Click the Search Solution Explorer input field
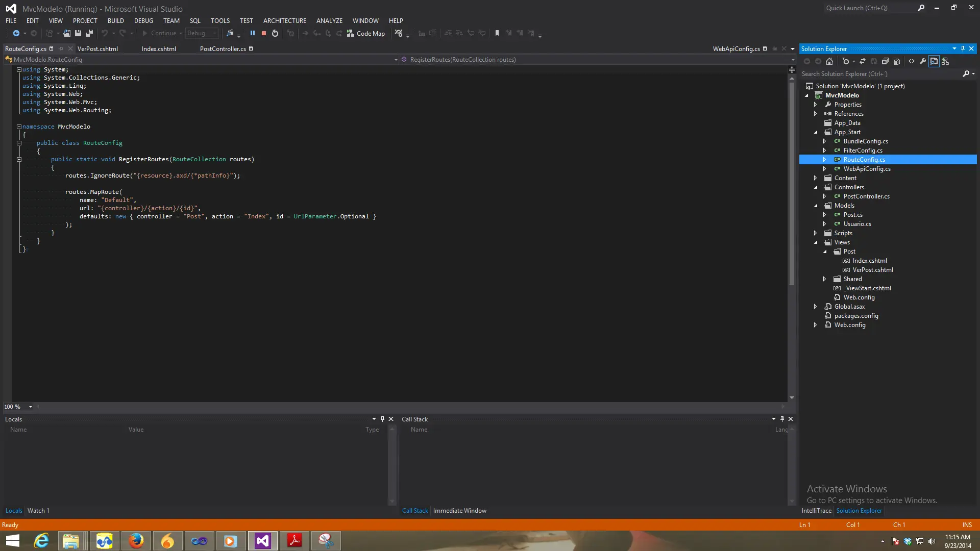This screenshot has height=551, width=980. point(880,74)
